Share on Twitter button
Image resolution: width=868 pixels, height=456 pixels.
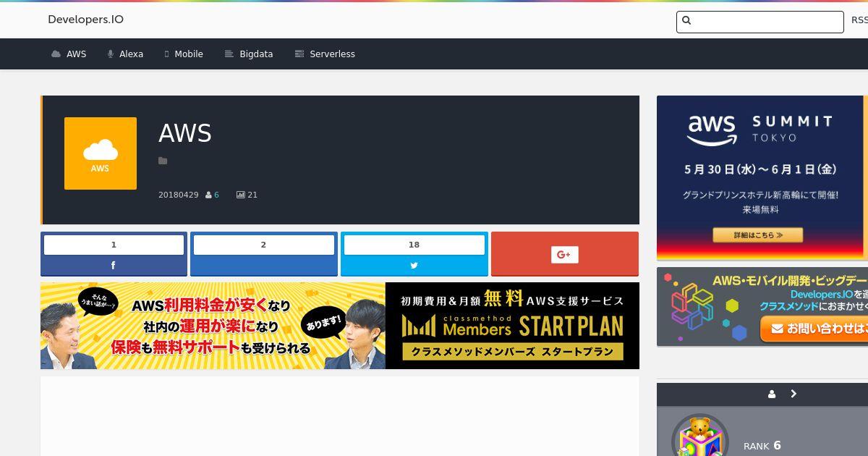click(414, 254)
